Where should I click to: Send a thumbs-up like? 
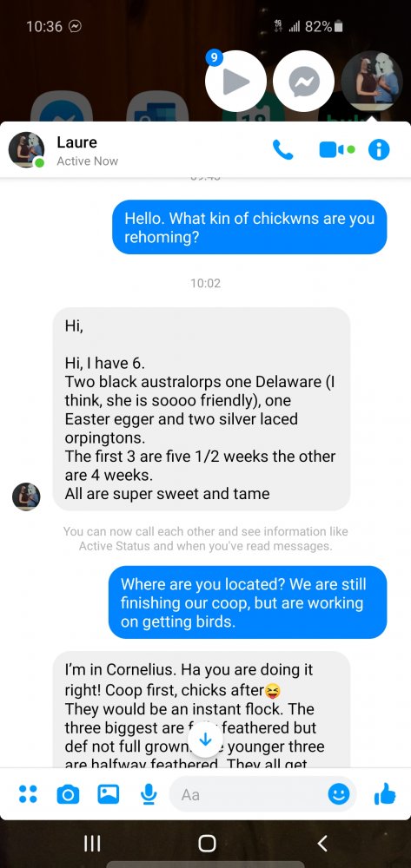point(385,795)
